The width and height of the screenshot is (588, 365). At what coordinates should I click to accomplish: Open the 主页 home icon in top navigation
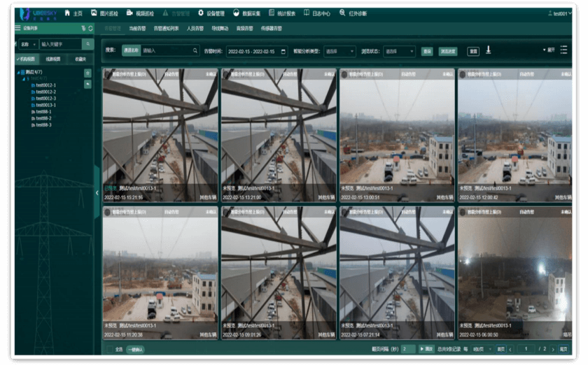click(x=67, y=13)
